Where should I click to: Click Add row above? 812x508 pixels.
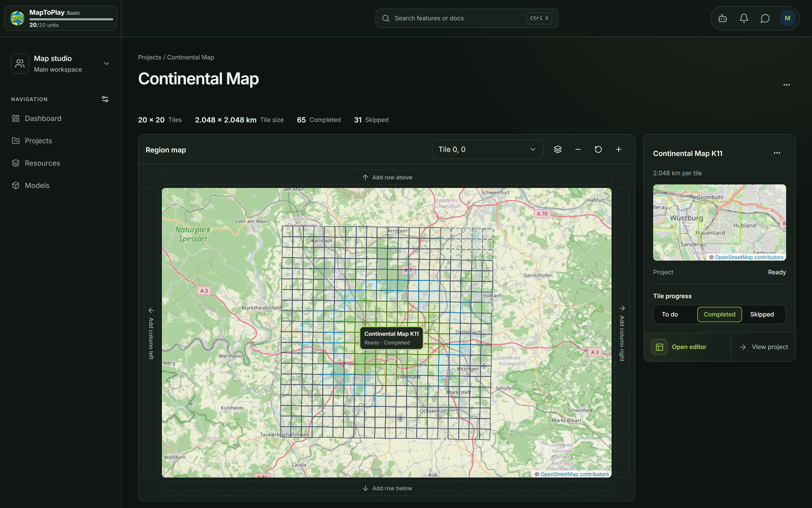[386, 177]
